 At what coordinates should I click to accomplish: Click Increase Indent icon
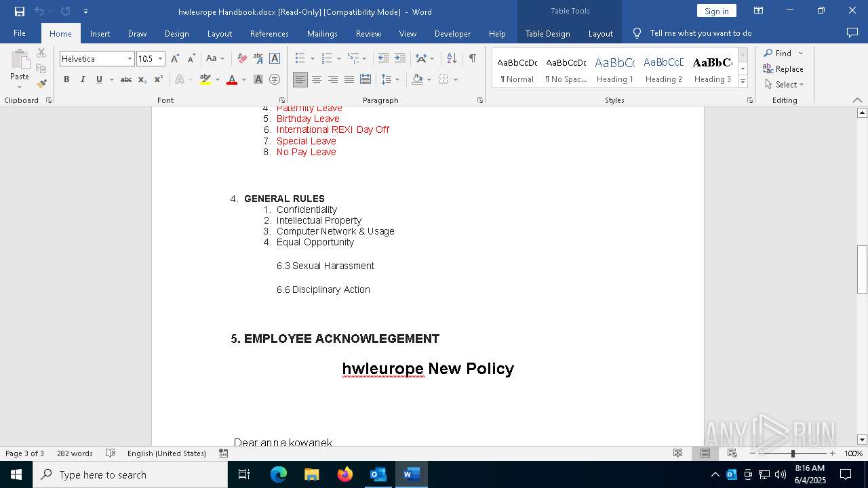(x=400, y=58)
